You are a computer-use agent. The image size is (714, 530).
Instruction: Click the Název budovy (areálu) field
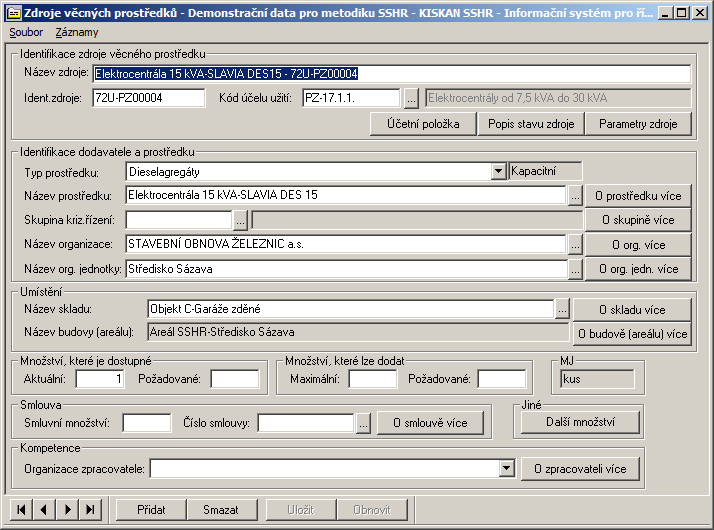click(358, 332)
